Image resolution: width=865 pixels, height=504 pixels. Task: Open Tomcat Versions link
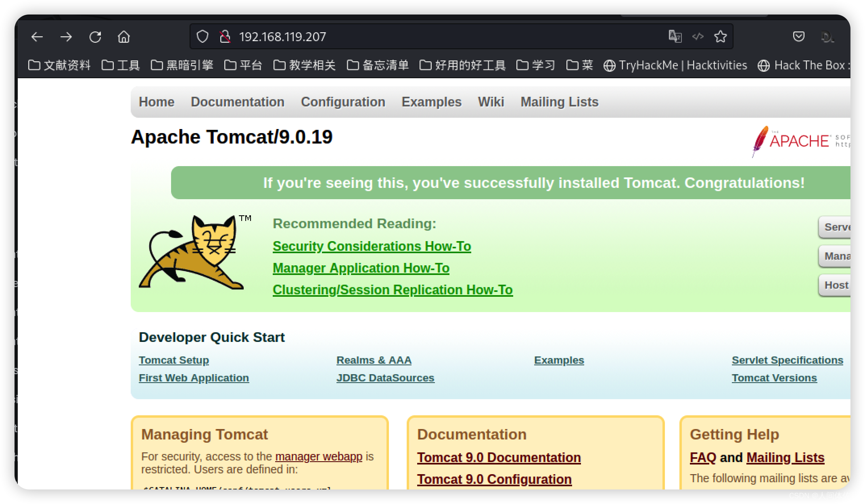[774, 378]
